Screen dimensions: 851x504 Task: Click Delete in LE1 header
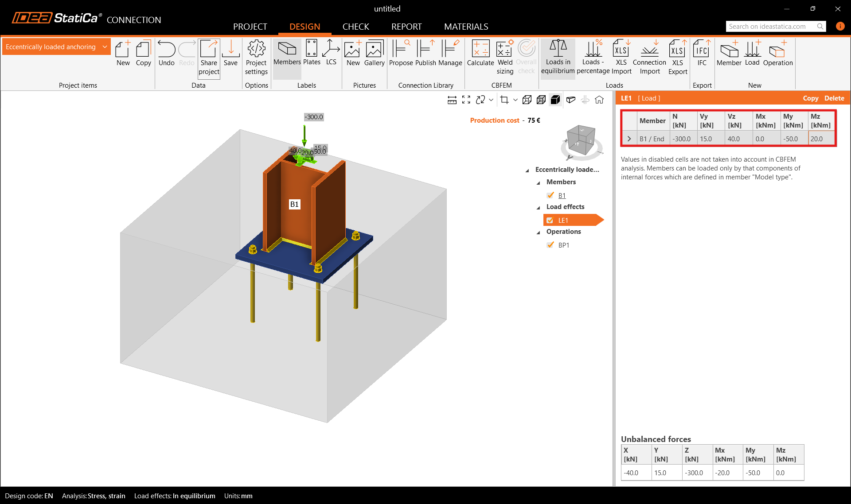pos(834,98)
